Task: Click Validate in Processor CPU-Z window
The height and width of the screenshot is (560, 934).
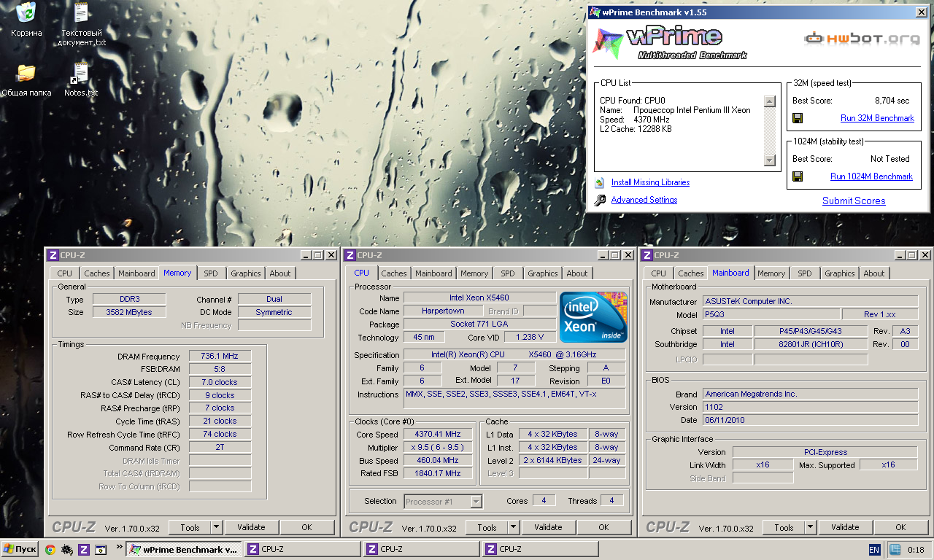Action: pyautogui.click(x=548, y=527)
